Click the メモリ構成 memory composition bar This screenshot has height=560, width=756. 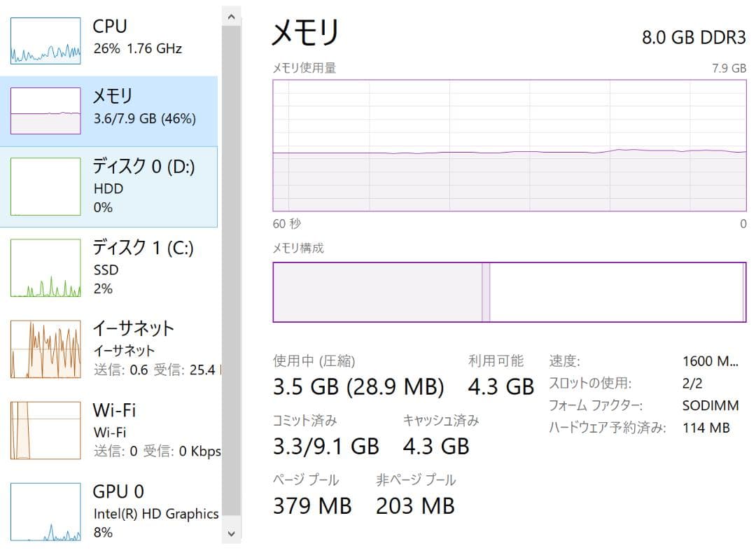(x=507, y=292)
